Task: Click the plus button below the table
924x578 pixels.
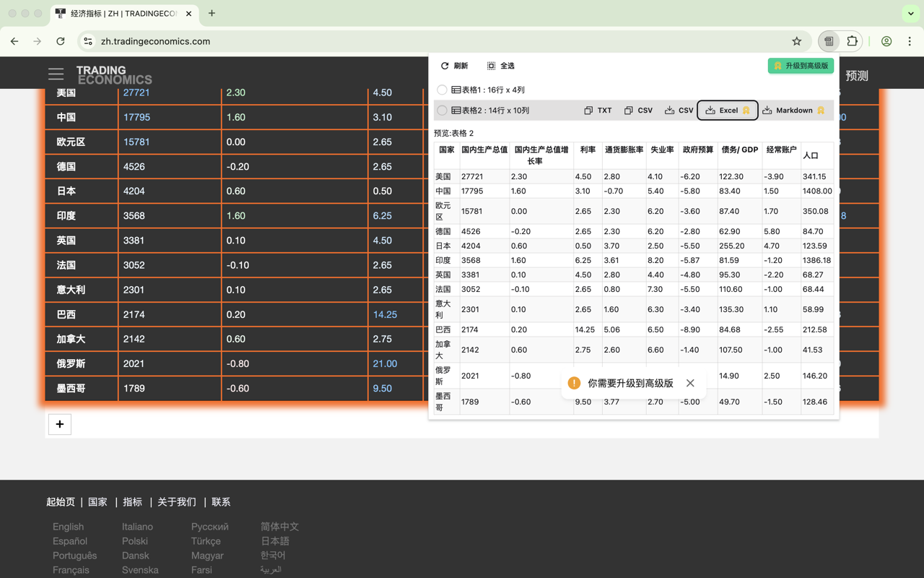Action: tap(60, 424)
